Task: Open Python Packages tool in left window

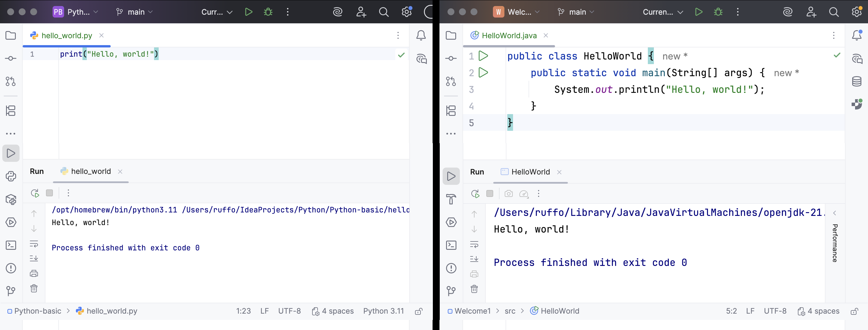Action: [11, 199]
